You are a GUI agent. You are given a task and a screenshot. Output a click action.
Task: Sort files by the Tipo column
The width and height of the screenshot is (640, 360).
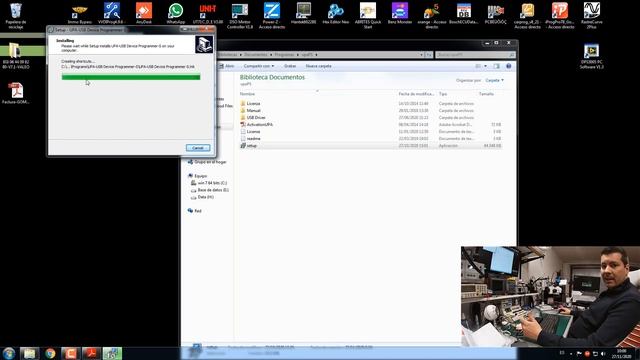click(443, 94)
